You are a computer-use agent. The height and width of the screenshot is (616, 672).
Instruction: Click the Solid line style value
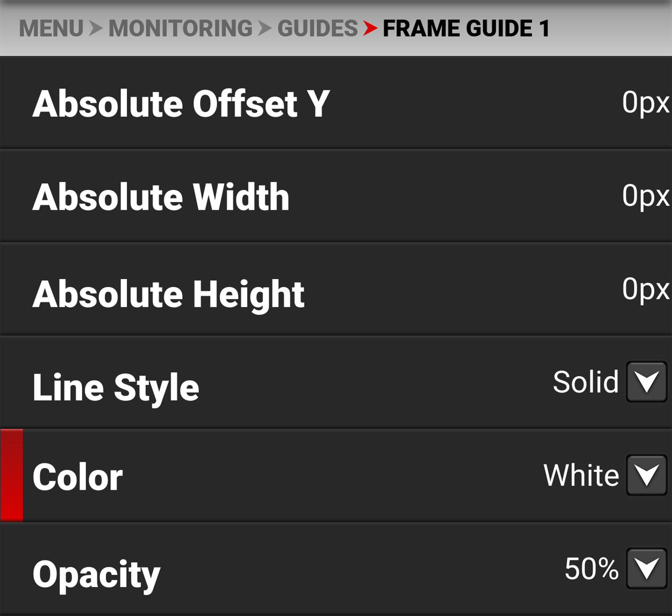pos(586,382)
